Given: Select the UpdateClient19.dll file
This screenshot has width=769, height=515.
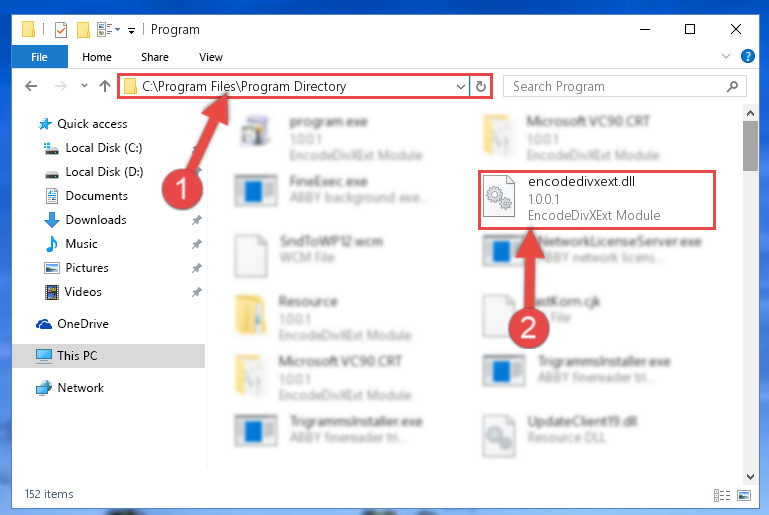Looking at the screenshot, I should [x=561, y=436].
